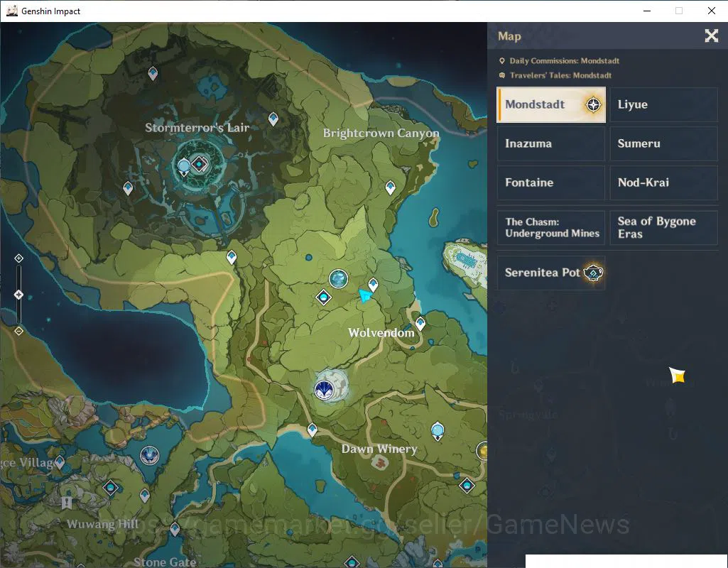Image resolution: width=728 pixels, height=568 pixels.
Task: Click the map zoom slider handle
Action: [x=18, y=295]
